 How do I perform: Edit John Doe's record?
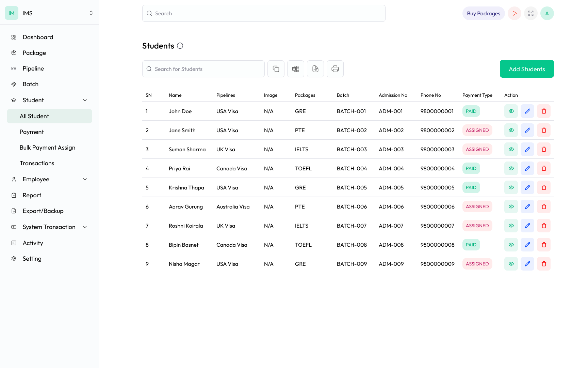(x=527, y=111)
